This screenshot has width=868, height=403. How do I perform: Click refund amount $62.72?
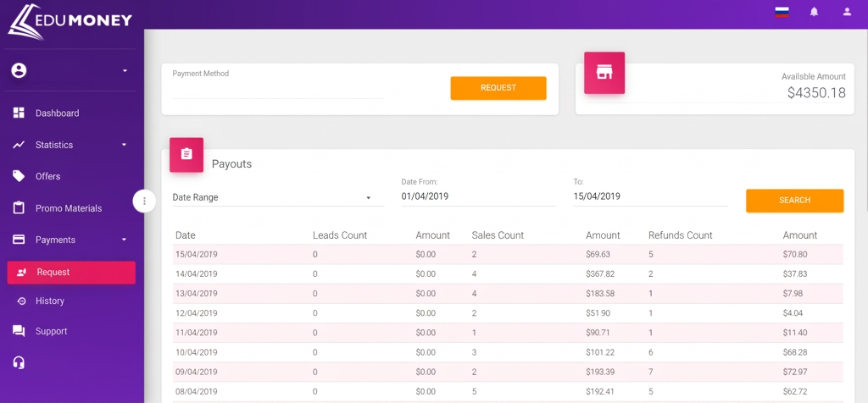pos(795,391)
